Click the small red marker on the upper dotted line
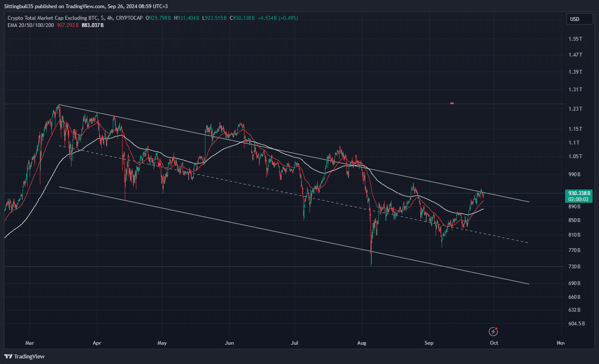The width and height of the screenshot is (599, 364). tap(452, 103)
